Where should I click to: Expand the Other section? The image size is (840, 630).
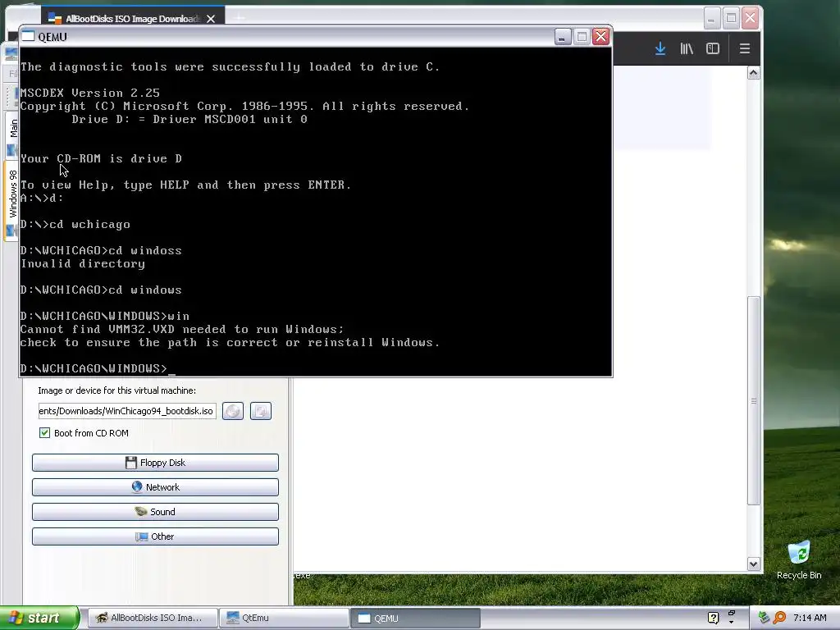click(155, 536)
